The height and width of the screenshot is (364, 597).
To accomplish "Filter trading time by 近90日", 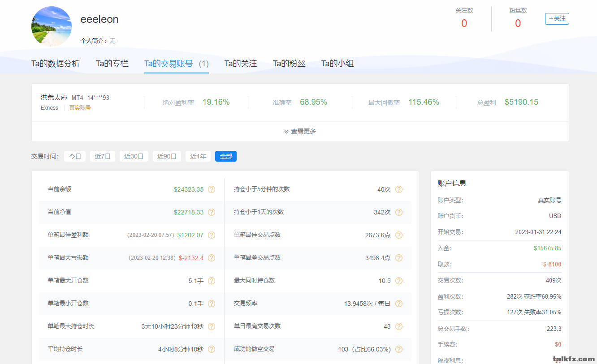I will pos(167,156).
